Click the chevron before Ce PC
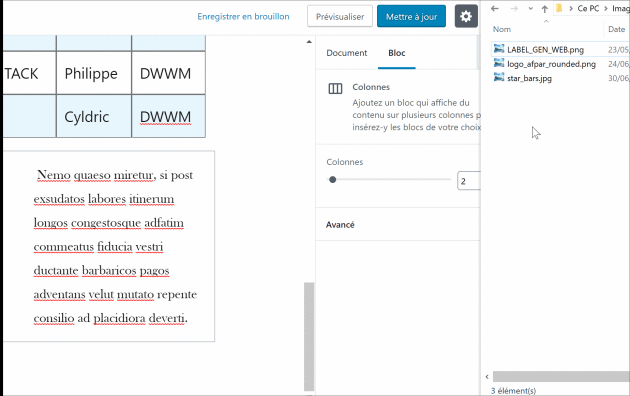 tap(571, 8)
